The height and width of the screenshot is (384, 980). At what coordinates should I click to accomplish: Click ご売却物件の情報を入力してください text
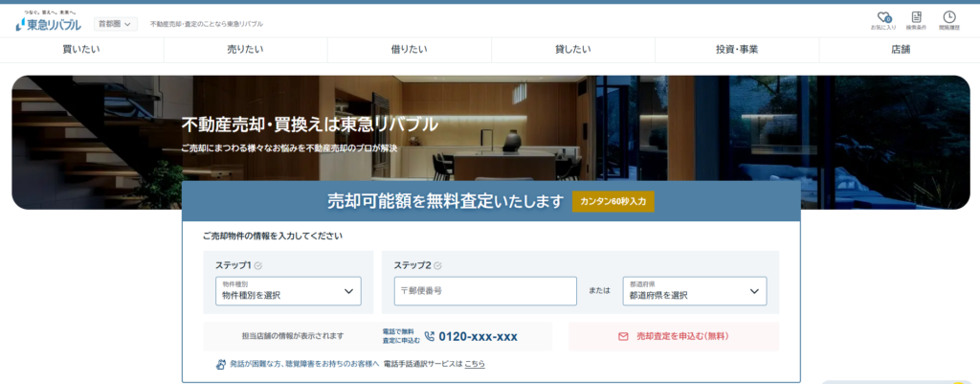pos(273,237)
